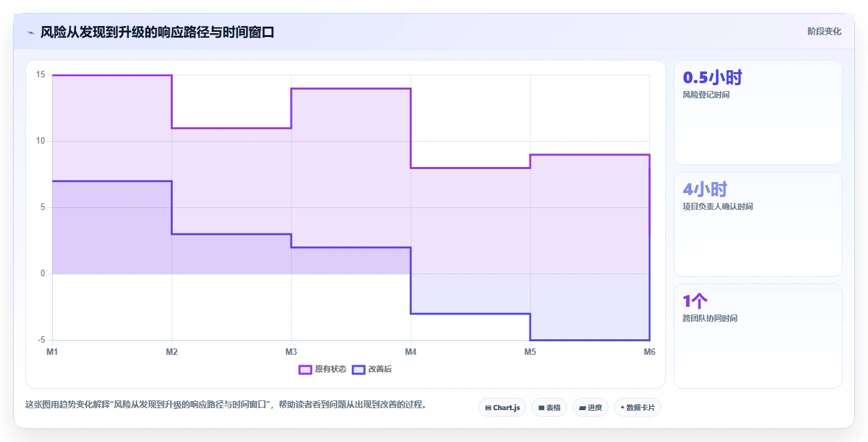This screenshot has height=442, width=868.
Task: Select the 表格 chip
Action: pyautogui.click(x=549, y=408)
